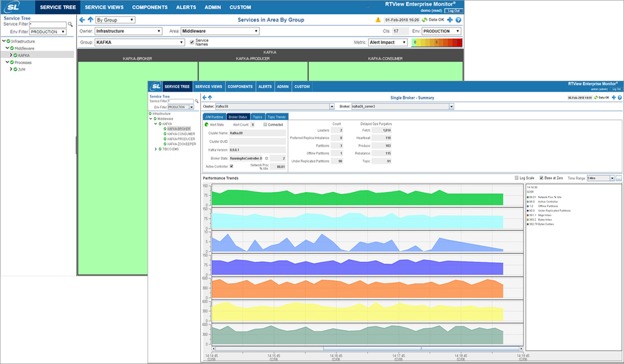624x364 pixels.
Task: Click the trend chart horizontal scrollbar thumb
Action: [421, 348]
